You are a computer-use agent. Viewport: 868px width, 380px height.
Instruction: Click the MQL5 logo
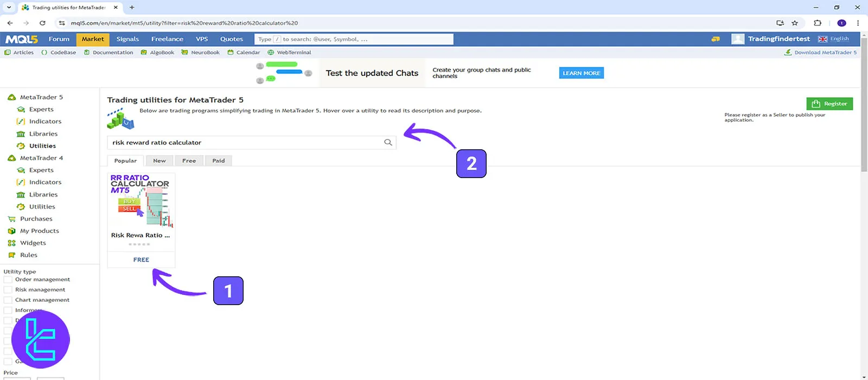(x=22, y=39)
